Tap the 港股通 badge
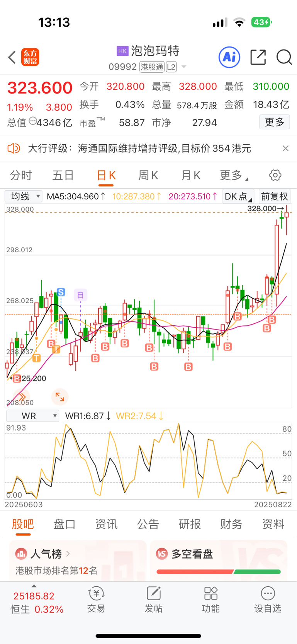This screenshot has width=297, height=644. tap(152, 67)
